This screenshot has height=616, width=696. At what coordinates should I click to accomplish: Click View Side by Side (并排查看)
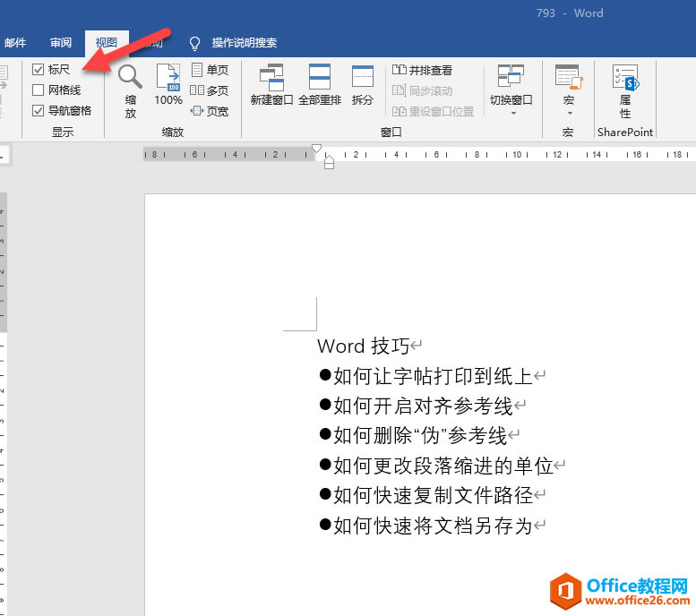coord(422,70)
